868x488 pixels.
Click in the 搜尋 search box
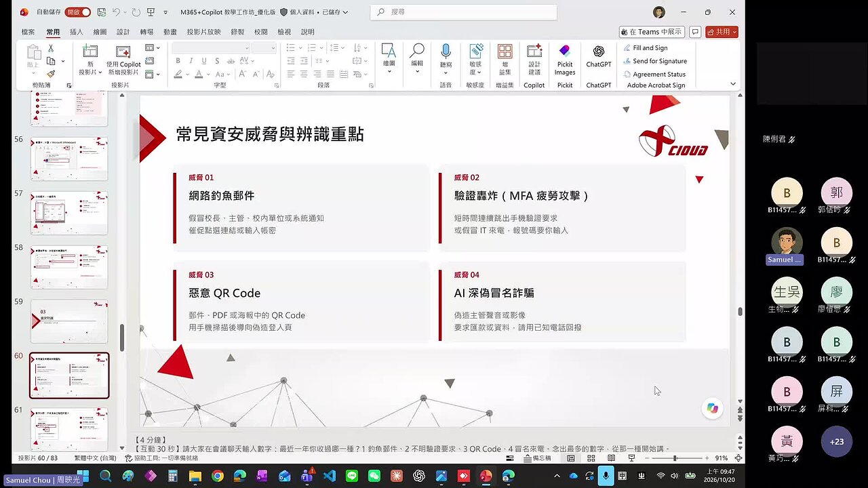pos(463,12)
